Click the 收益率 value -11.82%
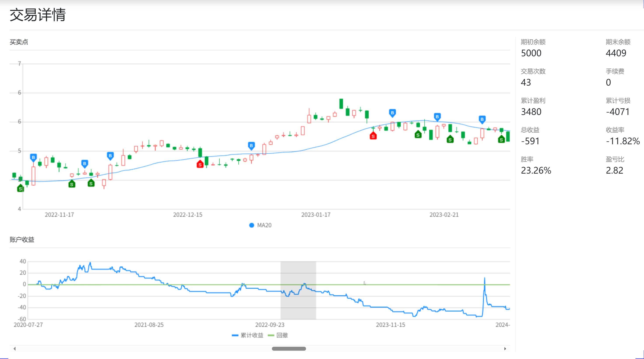This screenshot has width=644, height=359. 623,141
